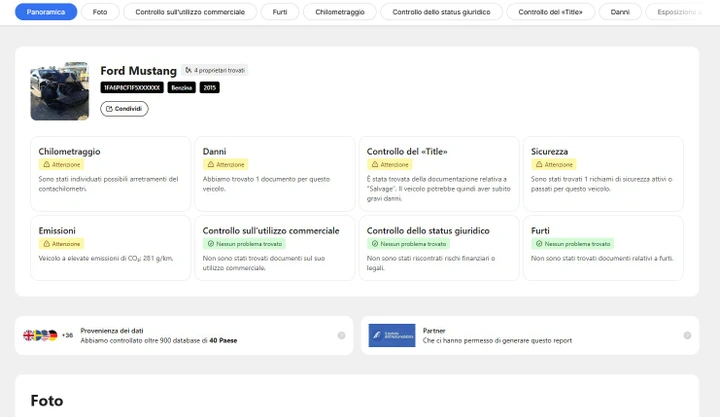Viewport: 720px width, 417px height.
Task: Click the VIN number badge
Action: coord(131,88)
